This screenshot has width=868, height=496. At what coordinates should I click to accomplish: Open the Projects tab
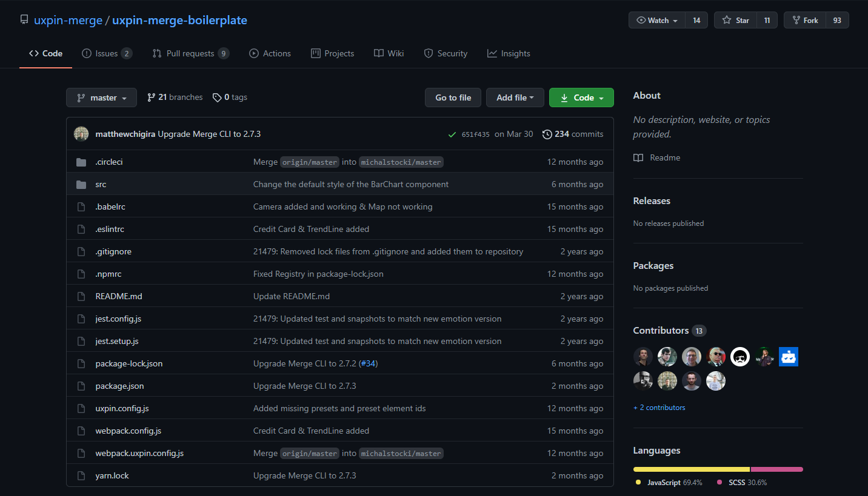coord(332,53)
